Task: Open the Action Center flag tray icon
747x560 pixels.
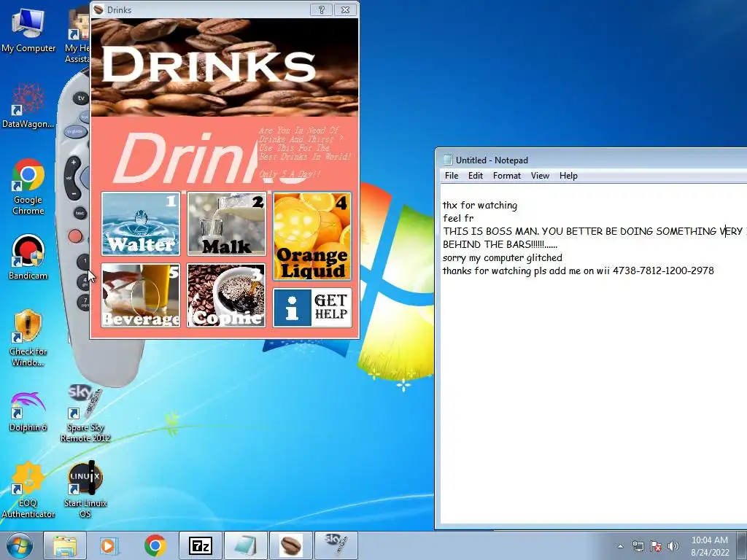Action: [656, 546]
